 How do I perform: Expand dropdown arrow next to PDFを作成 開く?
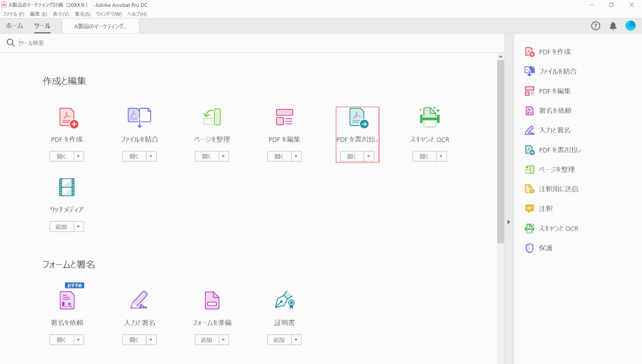[78, 157]
